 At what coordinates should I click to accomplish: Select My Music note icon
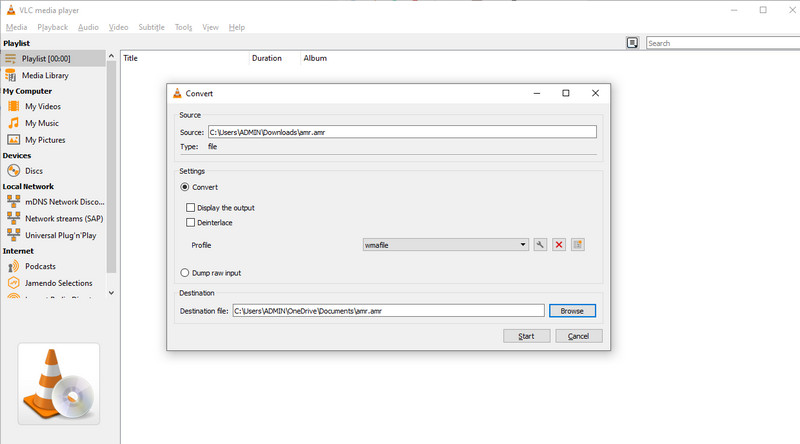pyautogui.click(x=14, y=123)
